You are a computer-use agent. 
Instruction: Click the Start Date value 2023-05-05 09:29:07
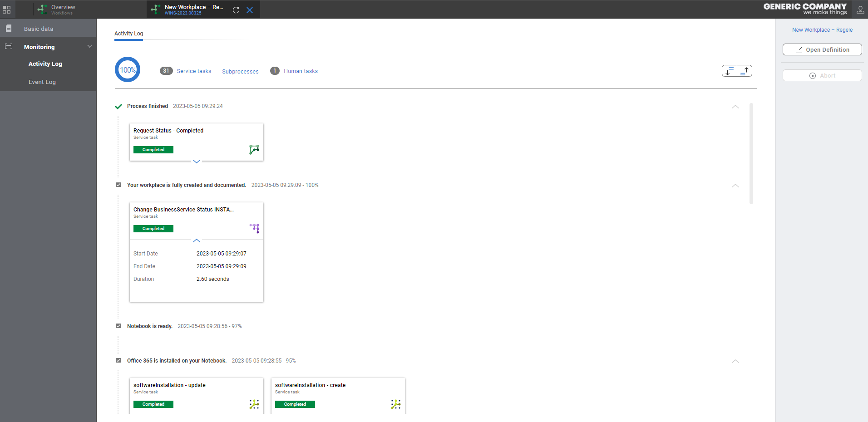(x=222, y=254)
